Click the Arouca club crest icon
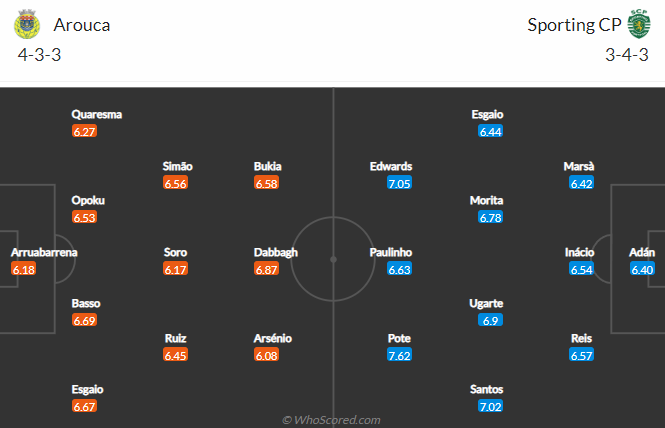The image size is (665, 428). click(27, 24)
